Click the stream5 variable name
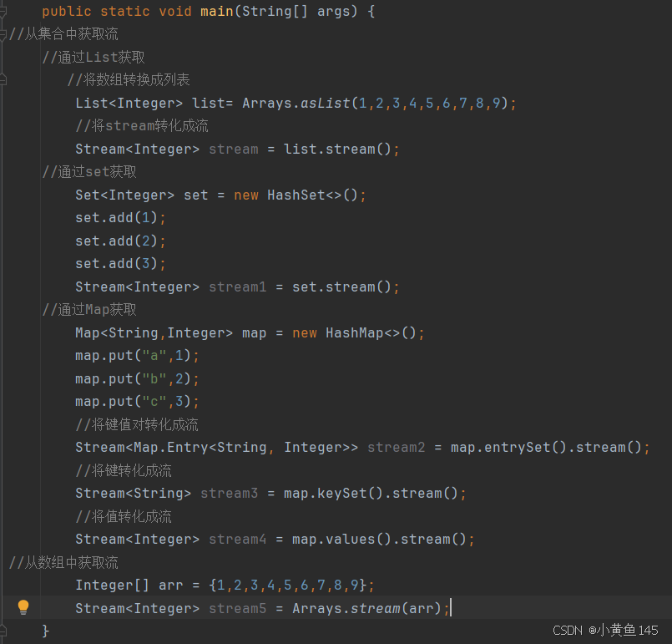Viewport: 672px width, 644px height. pos(237,608)
